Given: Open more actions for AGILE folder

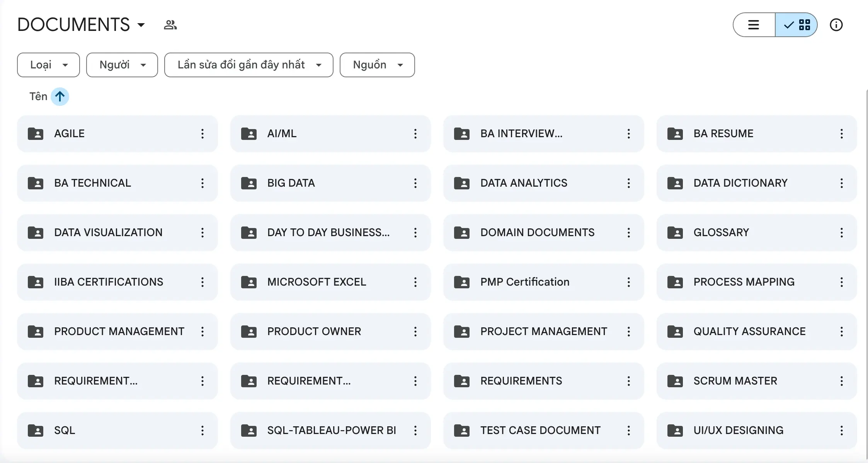Looking at the screenshot, I should coord(202,134).
